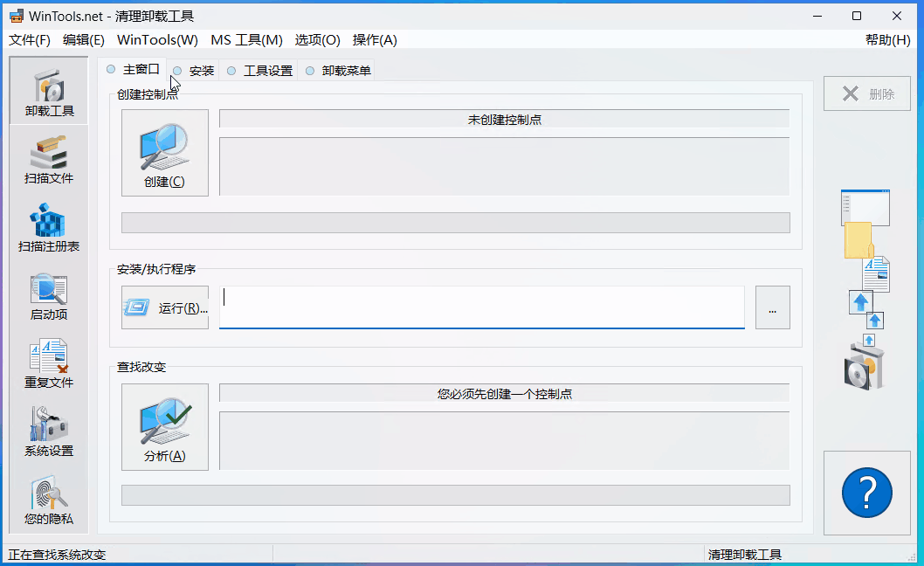Open the 编辑(E) menu
Screen dimensions: 924x566
click(x=84, y=40)
